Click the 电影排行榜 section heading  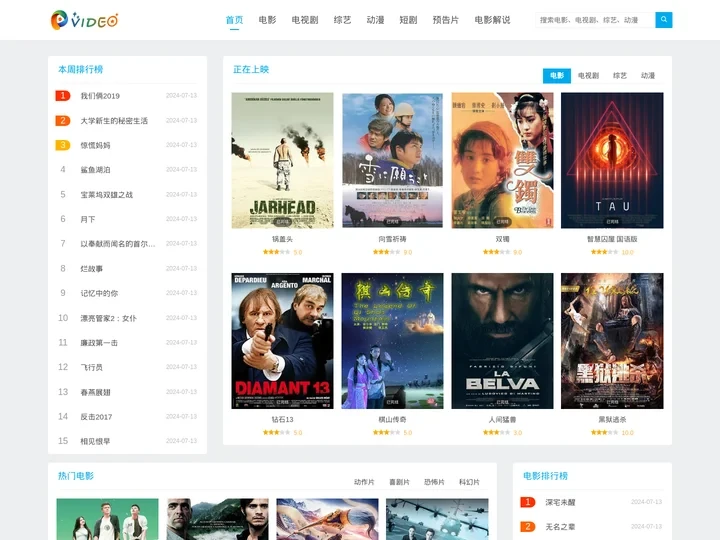coord(546,476)
